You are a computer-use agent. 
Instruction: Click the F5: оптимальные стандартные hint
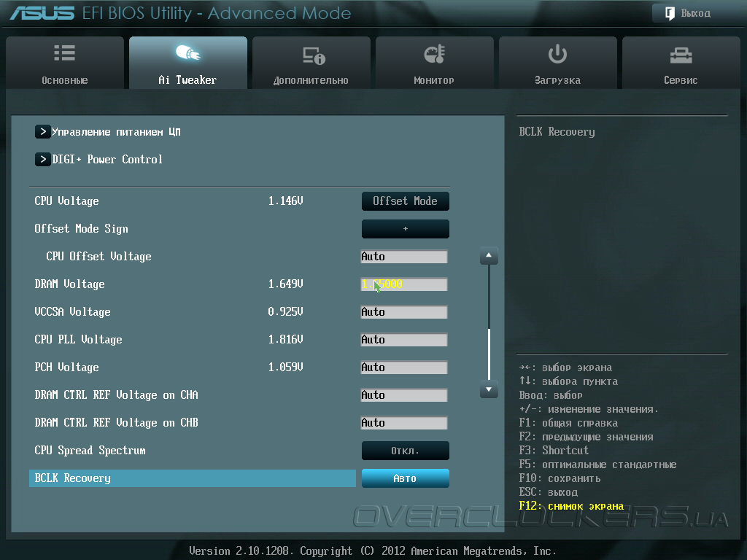tap(597, 464)
